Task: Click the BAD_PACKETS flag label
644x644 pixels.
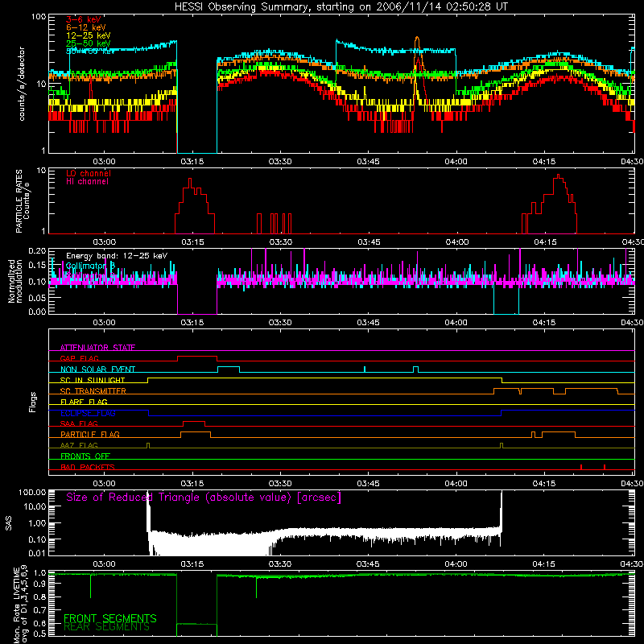Action: pyautogui.click(x=88, y=467)
